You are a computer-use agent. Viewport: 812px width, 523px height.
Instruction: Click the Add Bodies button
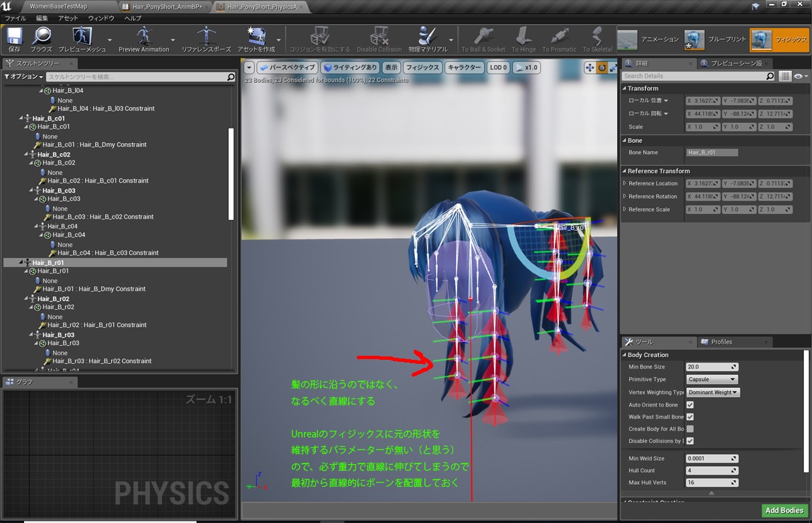pos(784,510)
